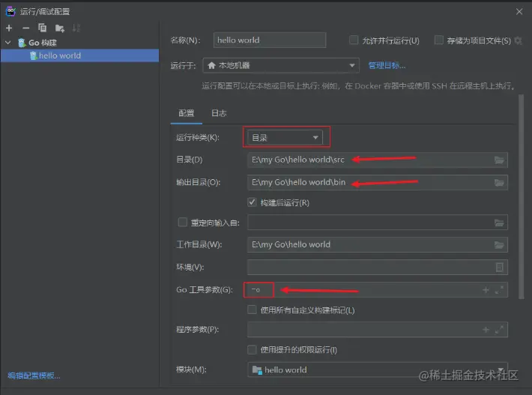This screenshot has height=395, width=532.
Task: Insert macro plus icon in 程序参数
Action: coord(486,330)
